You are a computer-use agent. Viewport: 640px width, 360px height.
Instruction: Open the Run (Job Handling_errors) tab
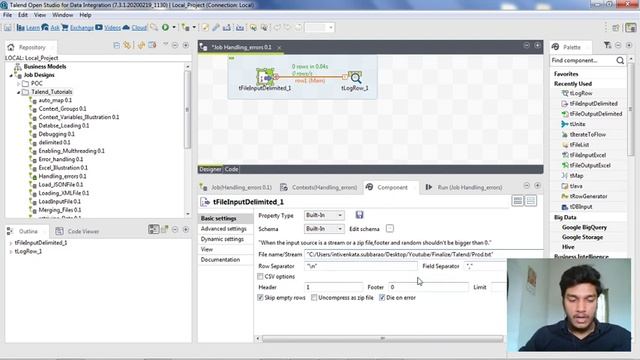[x=464, y=187]
